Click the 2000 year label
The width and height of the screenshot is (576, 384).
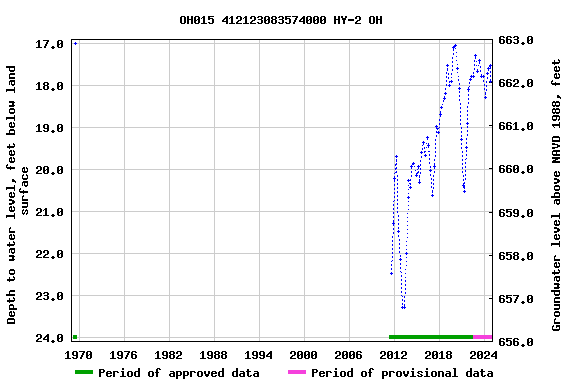(303, 355)
